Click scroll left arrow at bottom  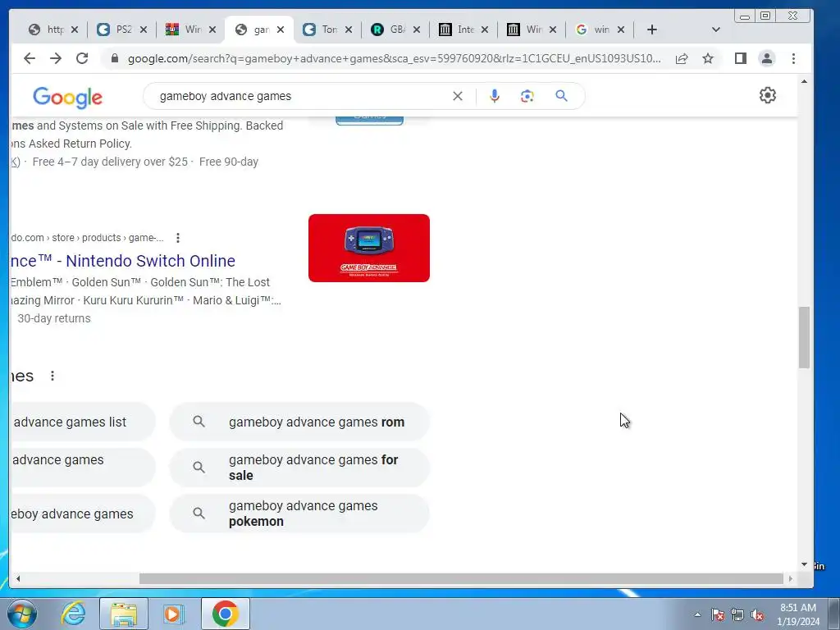pos(18,578)
